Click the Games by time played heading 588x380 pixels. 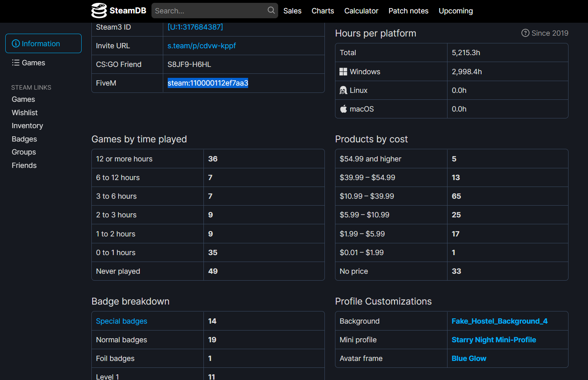tap(139, 139)
